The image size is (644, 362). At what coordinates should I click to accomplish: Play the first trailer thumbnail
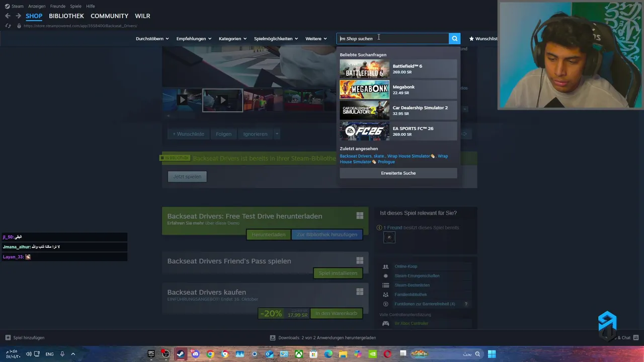coord(182,100)
